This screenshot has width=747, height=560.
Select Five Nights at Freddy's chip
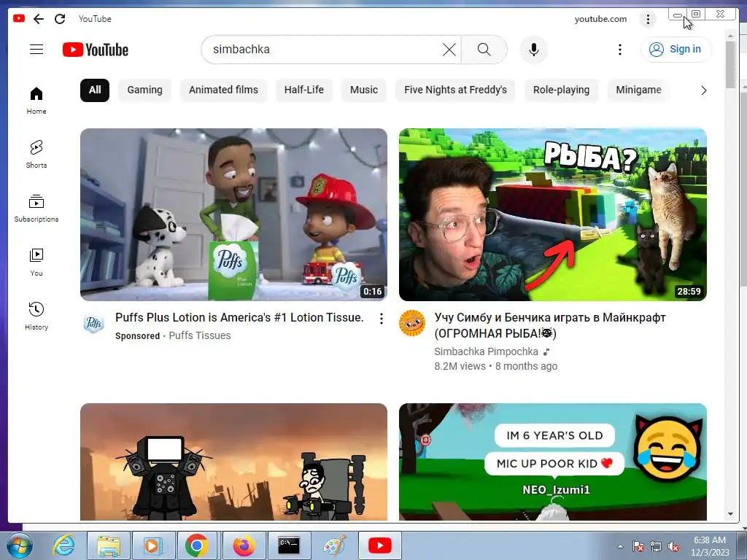coord(455,90)
